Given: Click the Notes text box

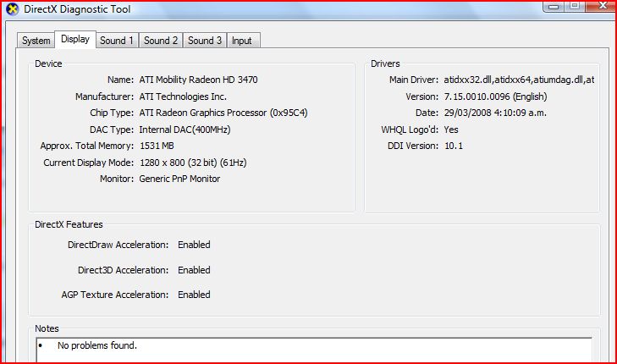Looking at the screenshot, I should pos(314,350).
